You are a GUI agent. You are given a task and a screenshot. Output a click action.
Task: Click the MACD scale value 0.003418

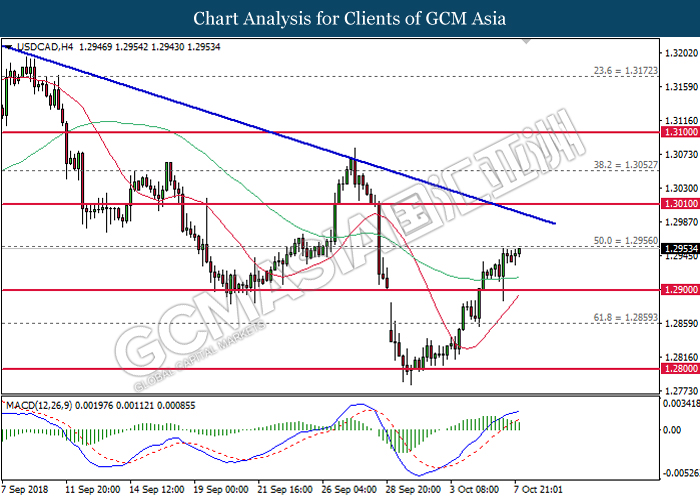tap(682, 404)
